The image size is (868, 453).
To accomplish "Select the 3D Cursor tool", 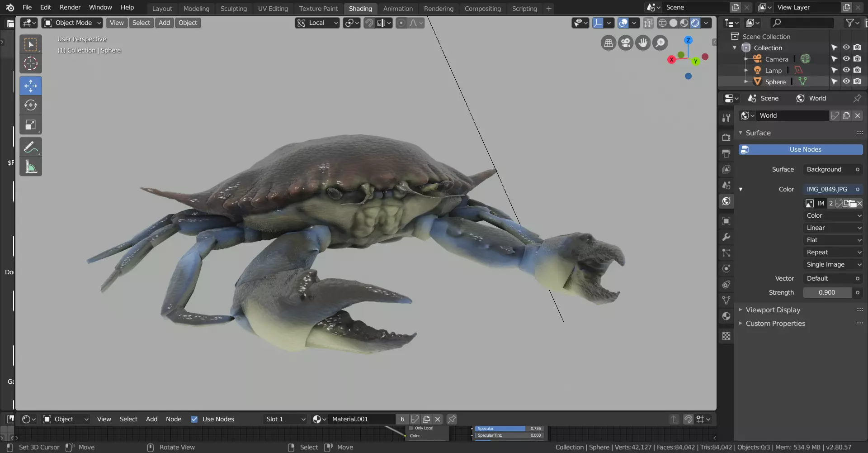I will pos(31,64).
